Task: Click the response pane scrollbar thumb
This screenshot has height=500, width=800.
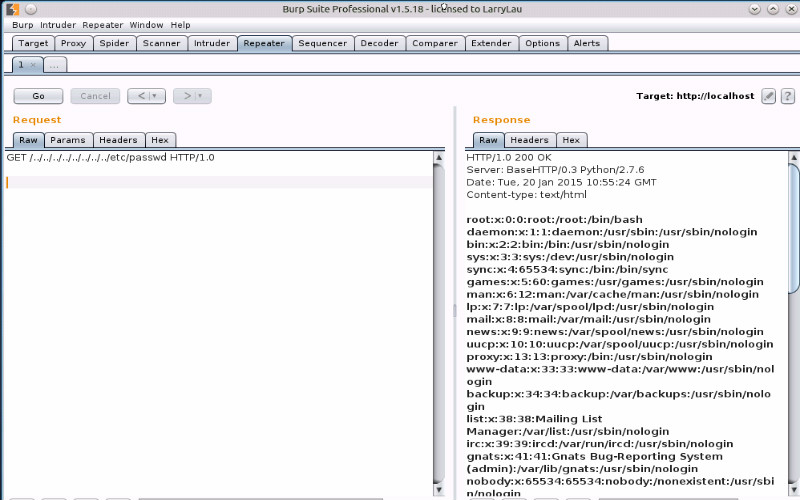Action: point(794,229)
